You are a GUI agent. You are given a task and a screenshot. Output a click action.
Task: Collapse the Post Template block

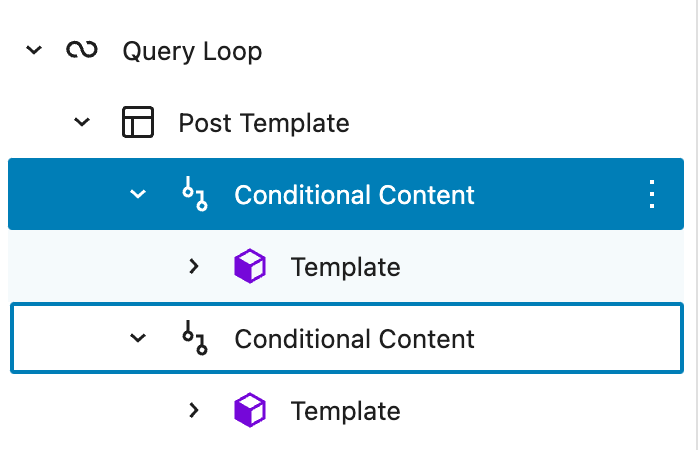click(x=82, y=123)
